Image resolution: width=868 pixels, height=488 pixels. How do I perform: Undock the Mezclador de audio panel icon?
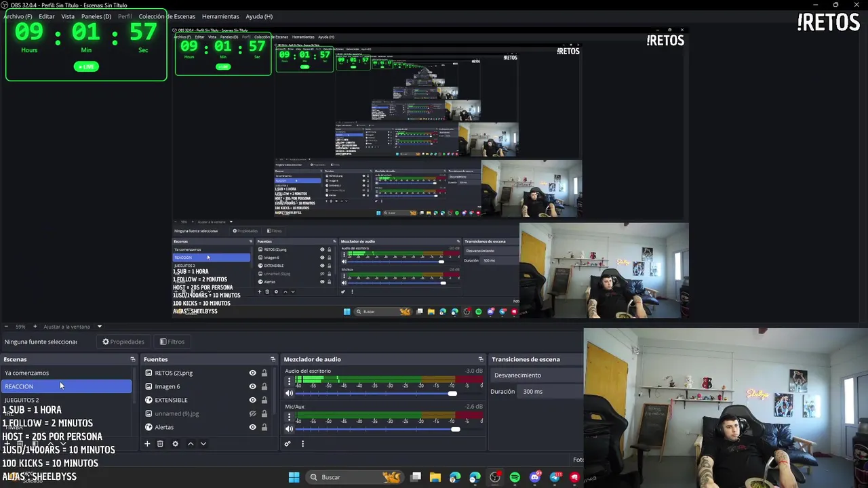481,359
